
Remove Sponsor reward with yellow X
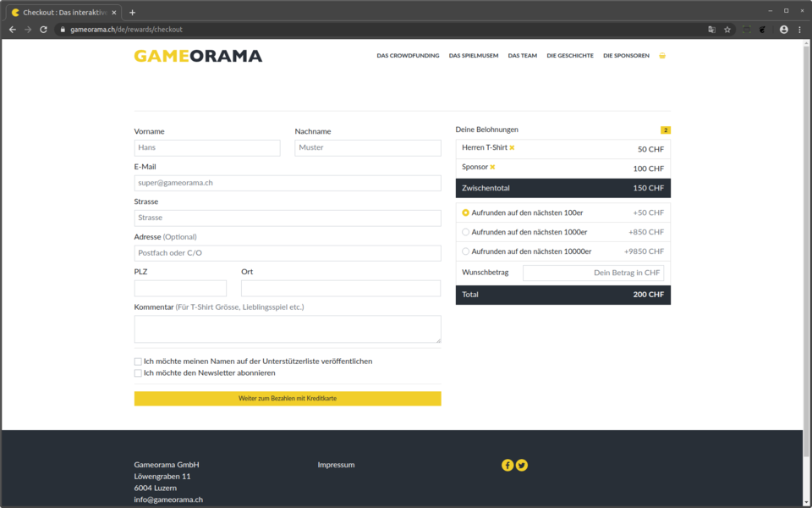pos(492,168)
